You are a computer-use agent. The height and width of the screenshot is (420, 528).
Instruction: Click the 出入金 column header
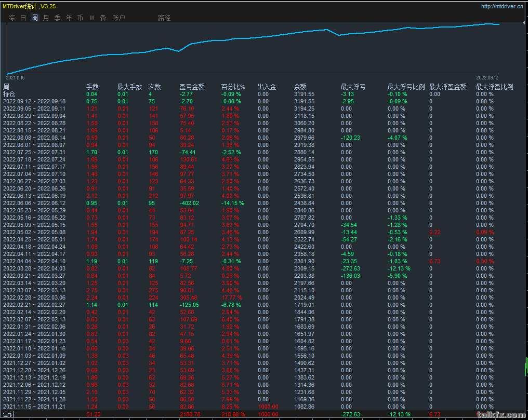pyautogui.click(x=267, y=87)
